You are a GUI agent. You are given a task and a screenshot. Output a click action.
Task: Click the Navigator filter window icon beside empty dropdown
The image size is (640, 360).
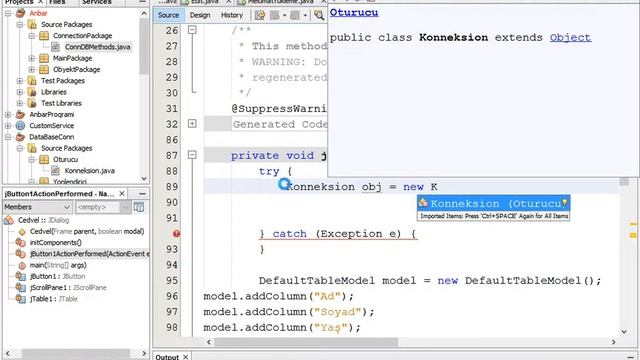click(139, 207)
